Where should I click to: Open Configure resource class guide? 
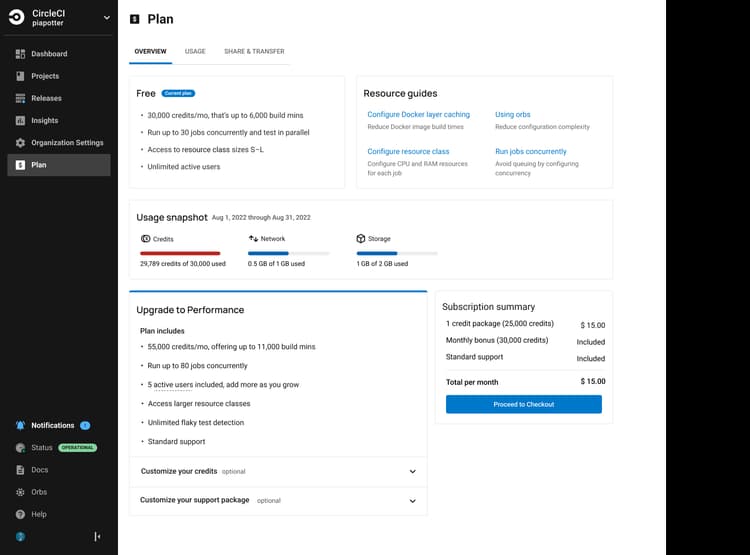[x=408, y=151]
